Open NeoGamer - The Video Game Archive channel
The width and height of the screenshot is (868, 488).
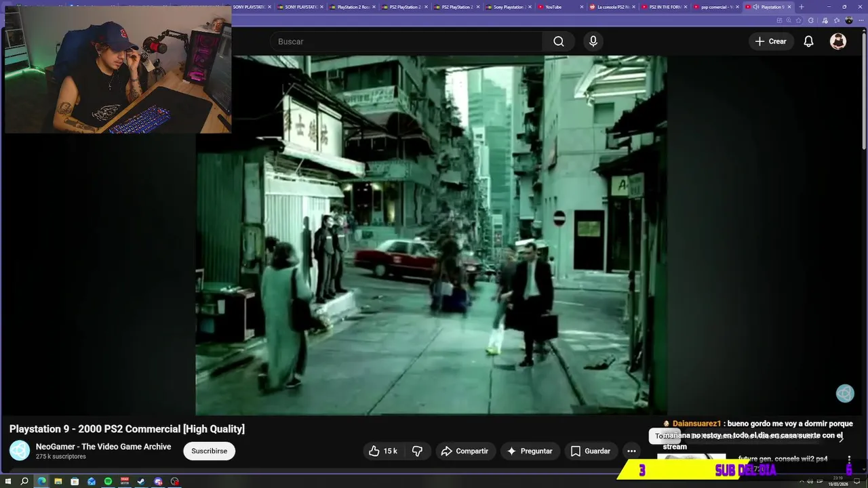103,447
